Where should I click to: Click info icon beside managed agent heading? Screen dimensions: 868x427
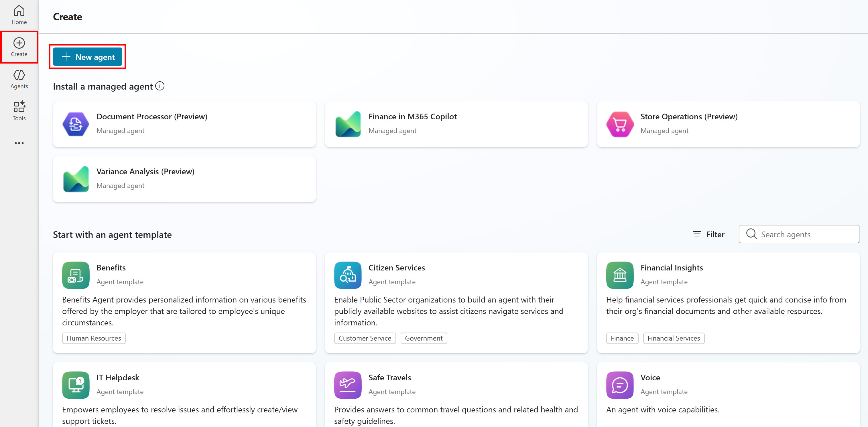click(x=160, y=86)
